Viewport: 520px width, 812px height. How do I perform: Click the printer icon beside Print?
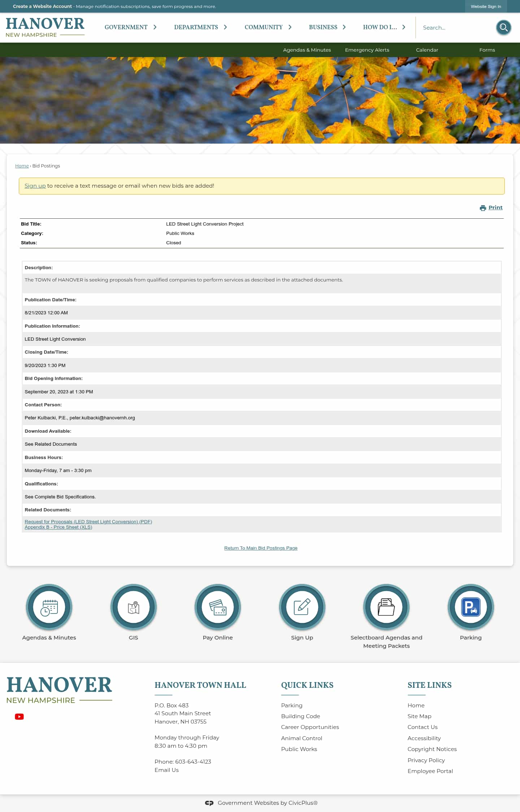[483, 208]
